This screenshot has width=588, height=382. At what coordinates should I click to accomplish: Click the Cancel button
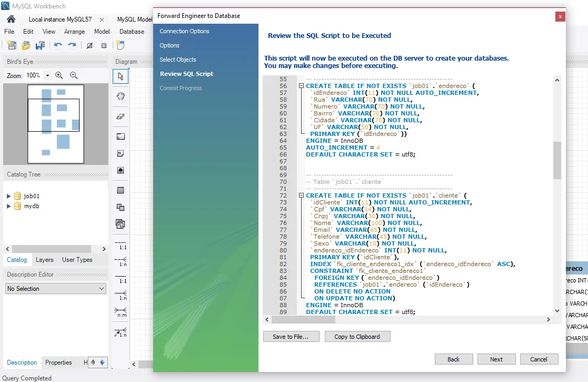click(x=539, y=359)
